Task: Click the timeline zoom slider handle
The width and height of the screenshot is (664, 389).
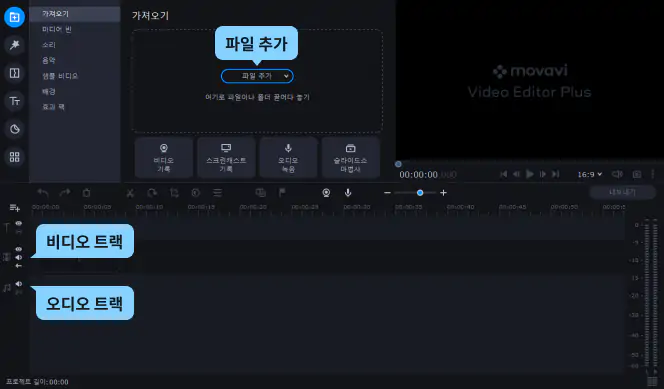Action: pos(420,193)
